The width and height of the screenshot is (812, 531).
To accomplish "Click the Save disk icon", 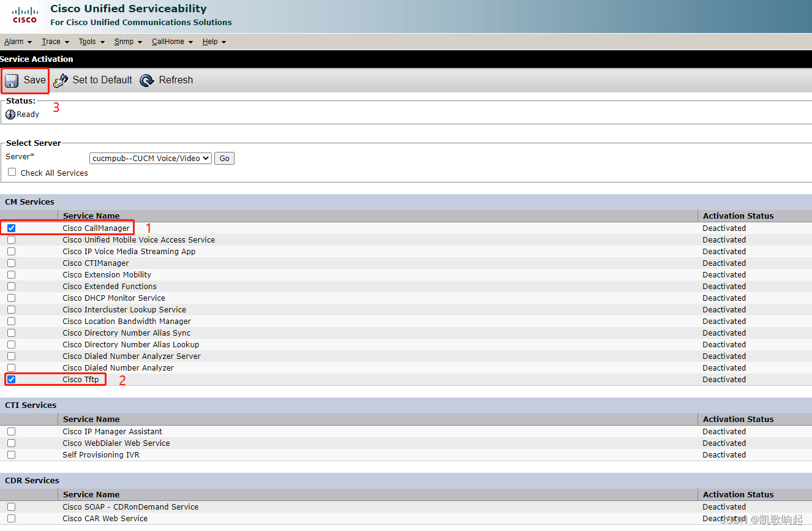I will click(x=12, y=80).
